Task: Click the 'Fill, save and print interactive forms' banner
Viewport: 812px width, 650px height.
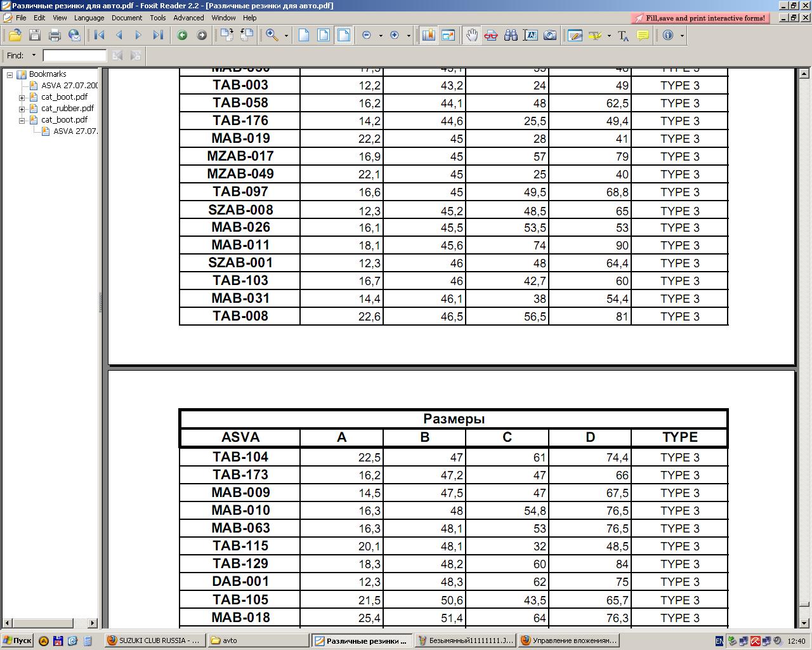Action: click(700, 18)
